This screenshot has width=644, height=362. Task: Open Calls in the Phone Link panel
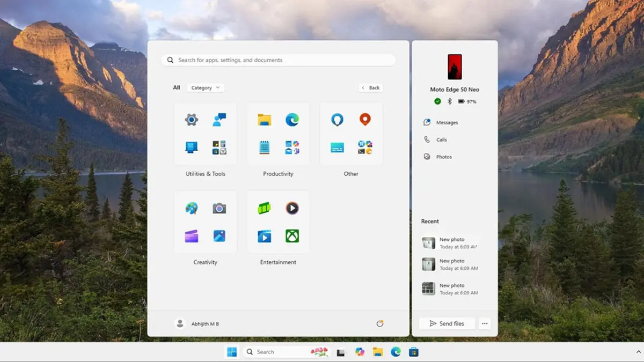441,139
